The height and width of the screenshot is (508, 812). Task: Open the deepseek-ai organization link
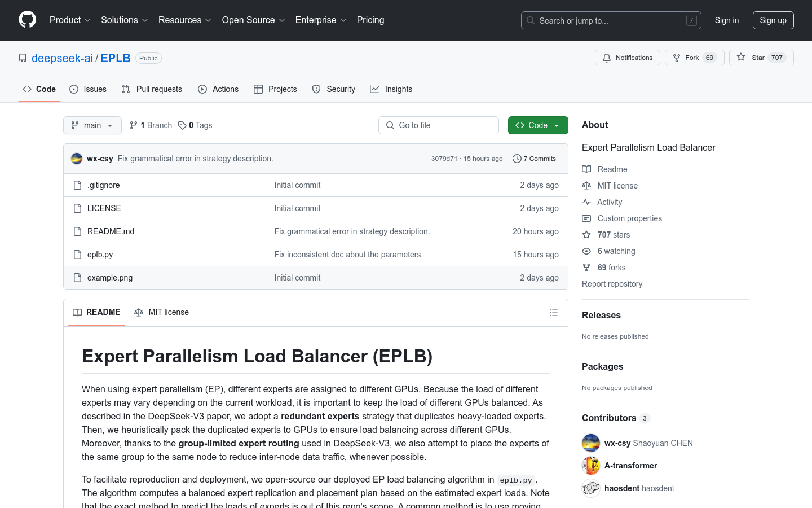pos(62,58)
